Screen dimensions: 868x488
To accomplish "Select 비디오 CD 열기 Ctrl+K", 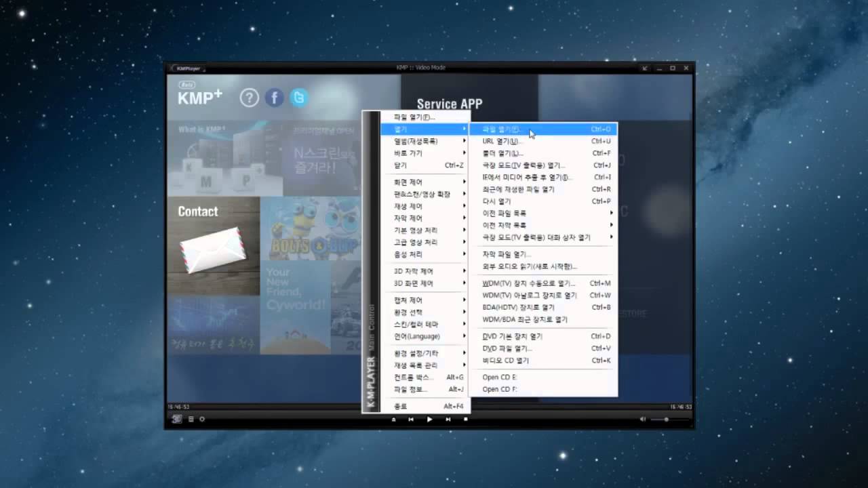I will 543,361.
